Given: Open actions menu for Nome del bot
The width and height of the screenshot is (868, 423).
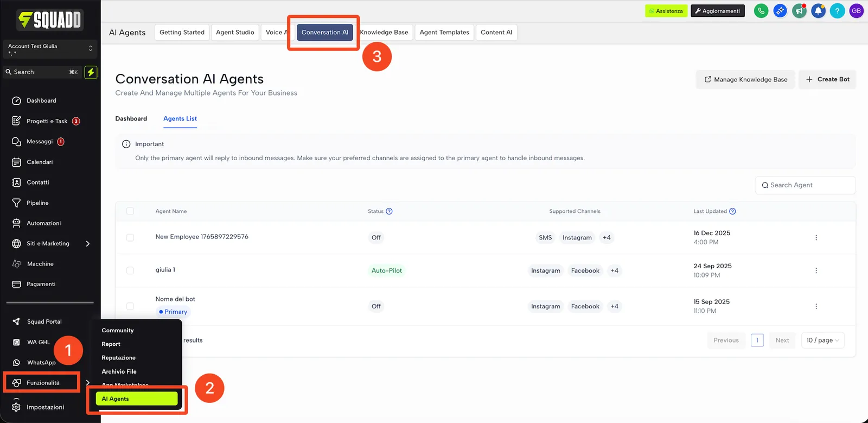Looking at the screenshot, I should tap(816, 306).
